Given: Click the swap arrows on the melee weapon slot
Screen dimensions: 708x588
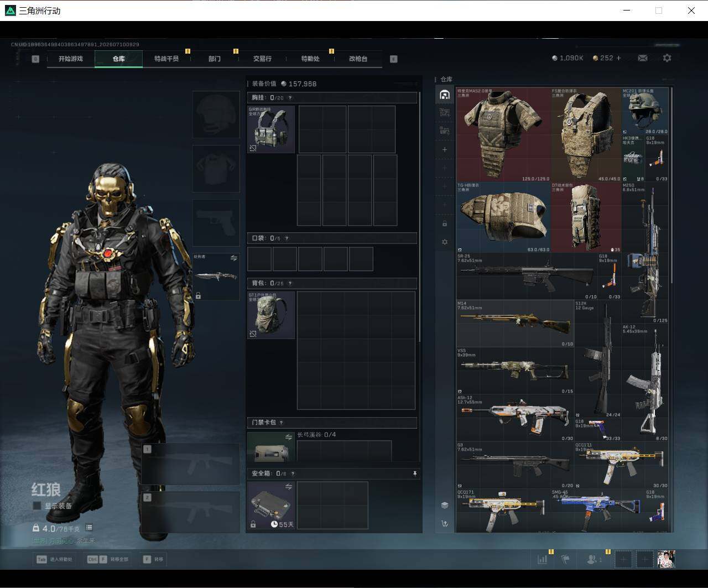Looking at the screenshot, I should click(x=233, y=258).
